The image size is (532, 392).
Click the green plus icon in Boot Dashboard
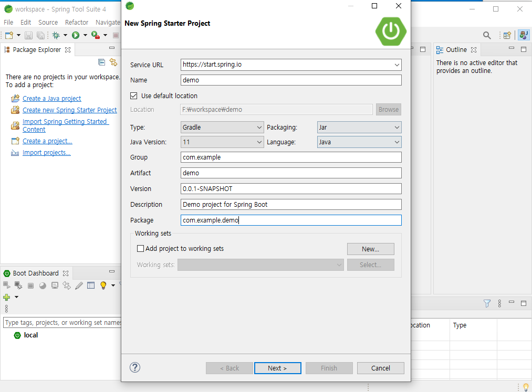(x=6, y=298)
